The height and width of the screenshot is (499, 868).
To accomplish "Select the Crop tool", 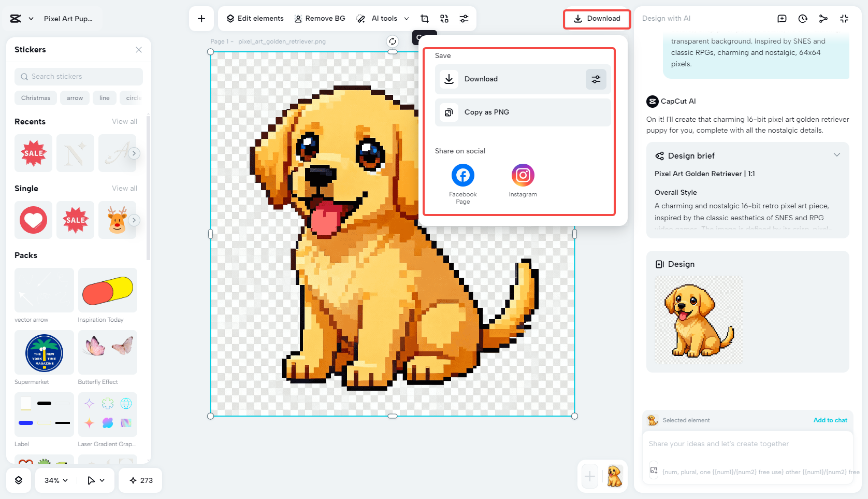I will coord(424,18).
